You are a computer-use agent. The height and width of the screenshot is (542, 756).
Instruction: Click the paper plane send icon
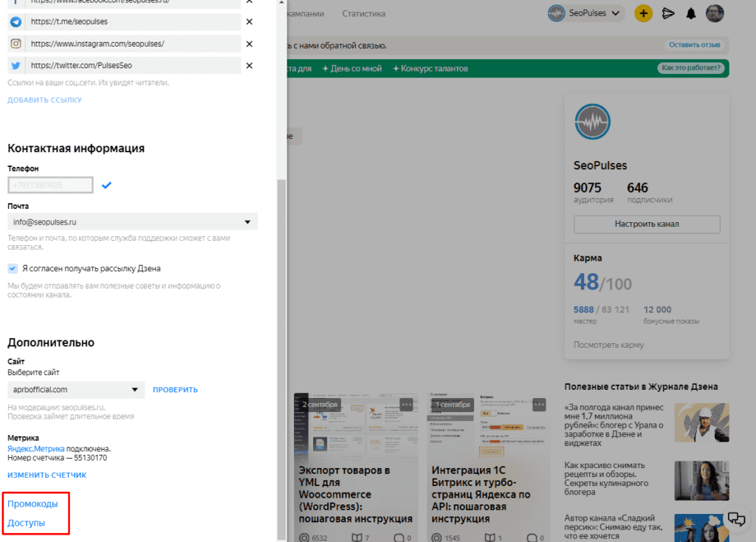(667, 13)
